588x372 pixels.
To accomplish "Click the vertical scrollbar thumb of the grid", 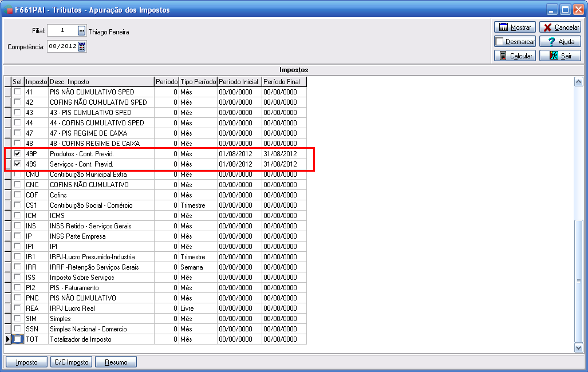I will [x=579, y=281].
